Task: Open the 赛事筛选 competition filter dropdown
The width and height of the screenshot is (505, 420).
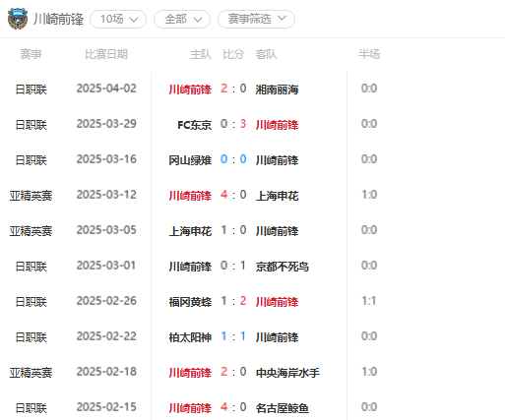Action: [x=256, y=19]
